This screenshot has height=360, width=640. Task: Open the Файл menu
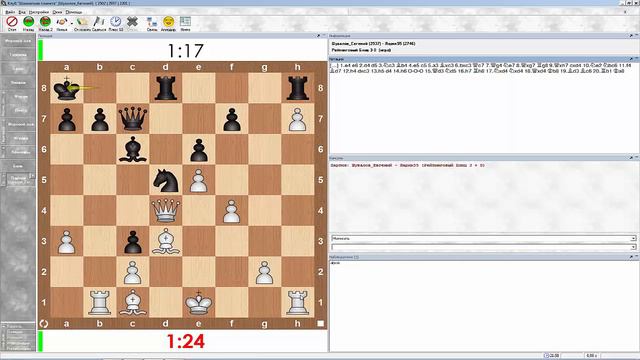click(10, 12)
